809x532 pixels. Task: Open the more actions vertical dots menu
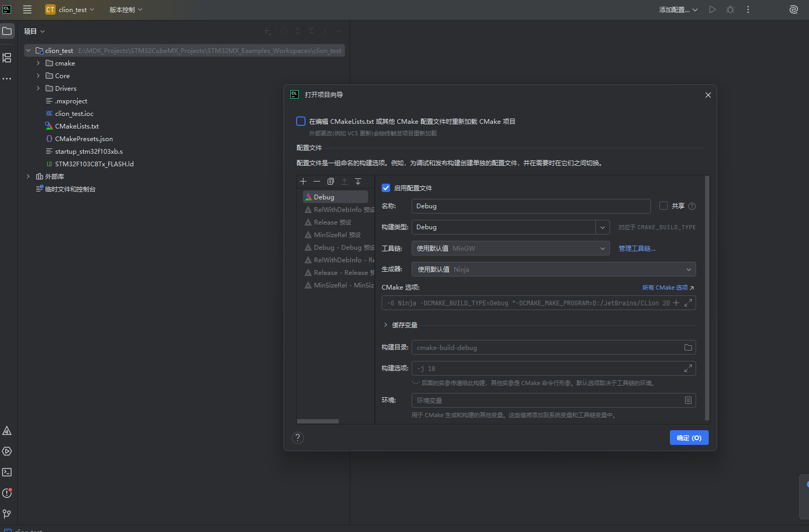[748, 9]
